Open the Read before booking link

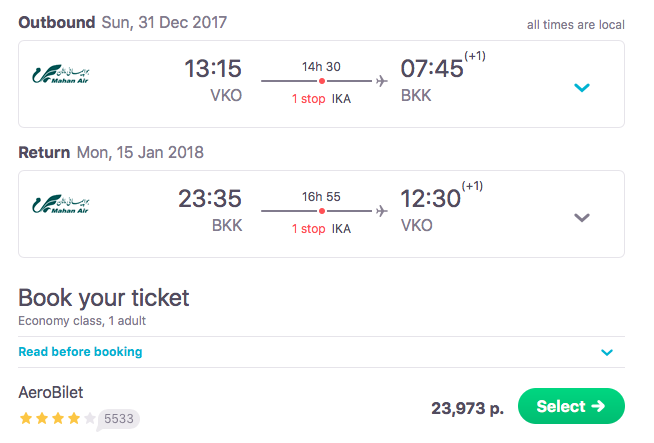(x=80, y=352)
